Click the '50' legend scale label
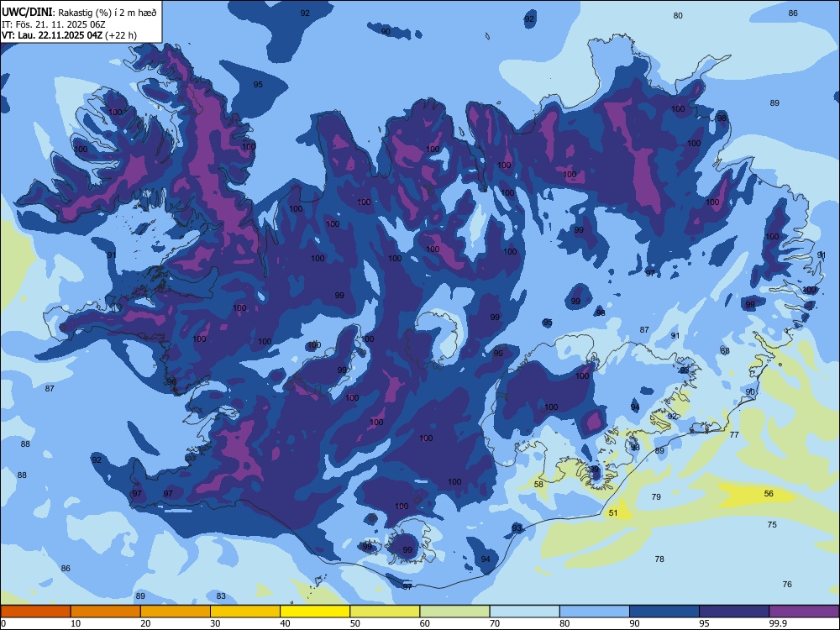Viewport: 840px width, 630px height. pos(354,623)
